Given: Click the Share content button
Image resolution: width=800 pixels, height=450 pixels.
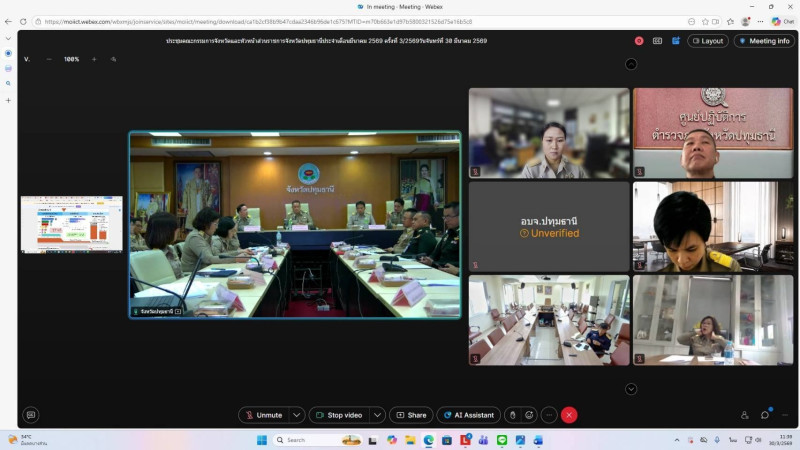Looking at the screenshot, I should coord(411,415).
